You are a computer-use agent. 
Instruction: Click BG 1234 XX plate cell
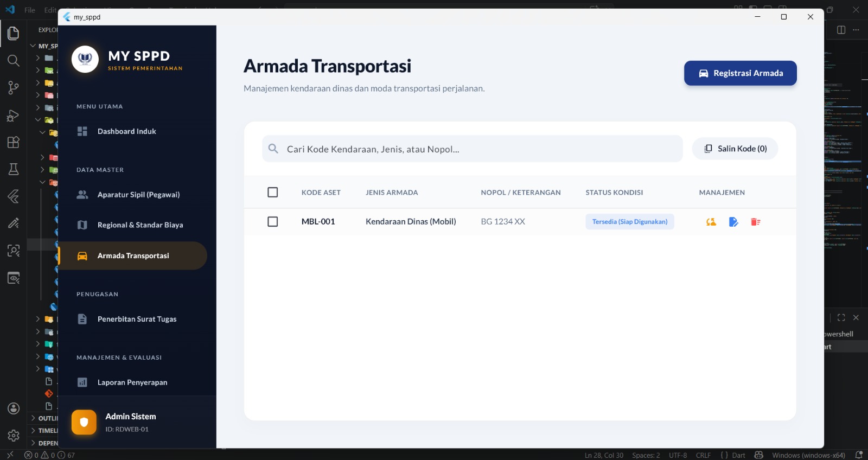coord(503,221)
